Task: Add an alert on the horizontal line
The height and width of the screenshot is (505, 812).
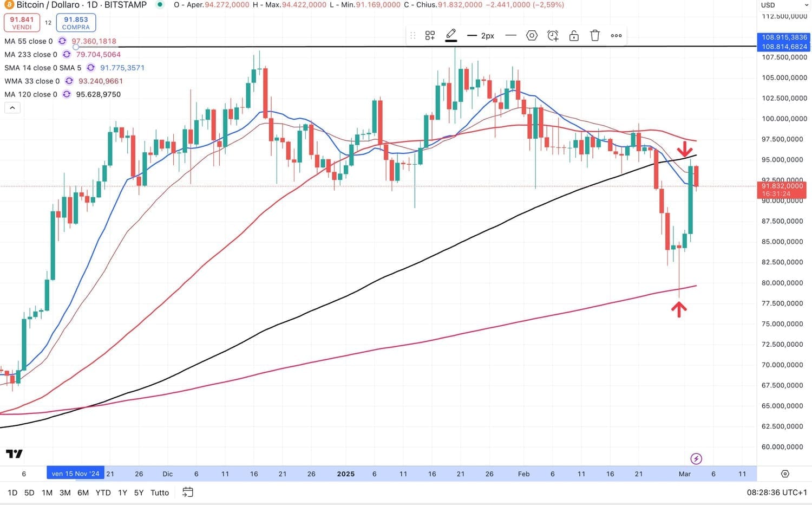Action: click(553, 36)
